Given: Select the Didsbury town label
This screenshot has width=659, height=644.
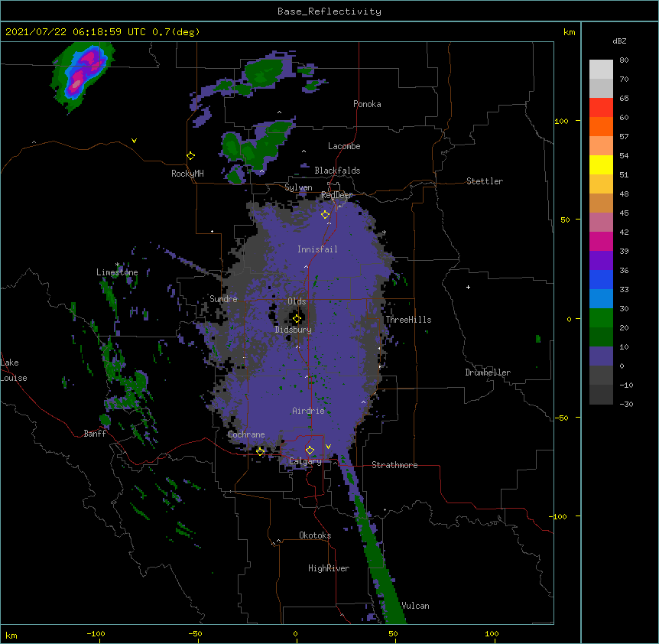Looking at the screenshot, I should click(x=294, y=330).
